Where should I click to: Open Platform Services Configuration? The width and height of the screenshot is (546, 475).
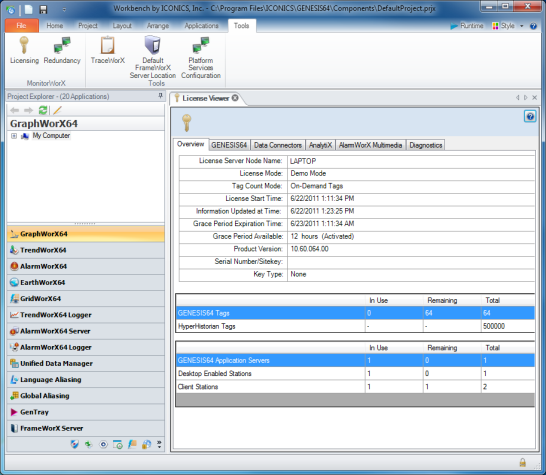tap(201, 57)
